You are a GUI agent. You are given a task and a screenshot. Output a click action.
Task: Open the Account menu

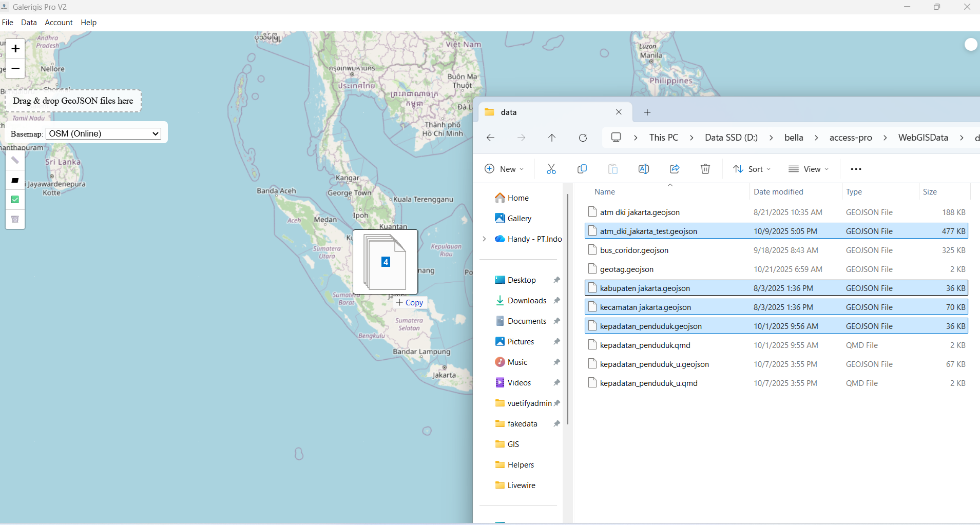click(x=59, y=23)
